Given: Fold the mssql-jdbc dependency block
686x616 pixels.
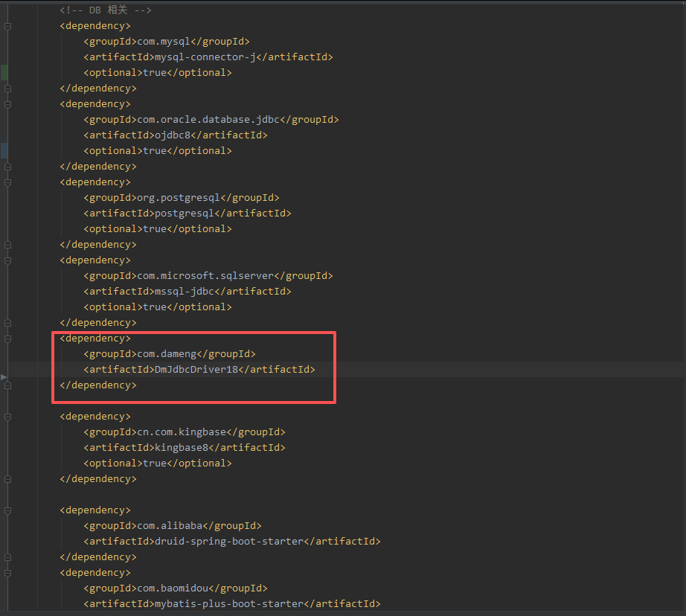Looking at the screenshot, I should (7, 260).
